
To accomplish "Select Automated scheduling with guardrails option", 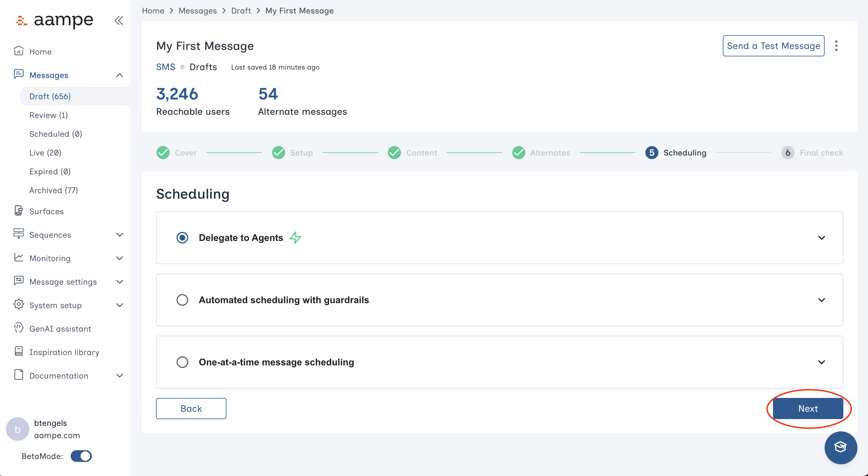I will point(182,300).
